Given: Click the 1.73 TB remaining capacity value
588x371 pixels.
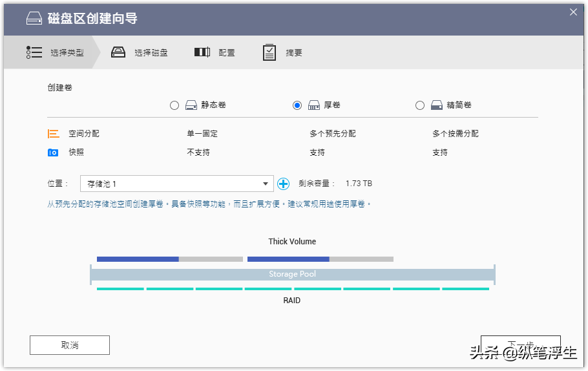Looking at the screenshot, I should 359,184.
